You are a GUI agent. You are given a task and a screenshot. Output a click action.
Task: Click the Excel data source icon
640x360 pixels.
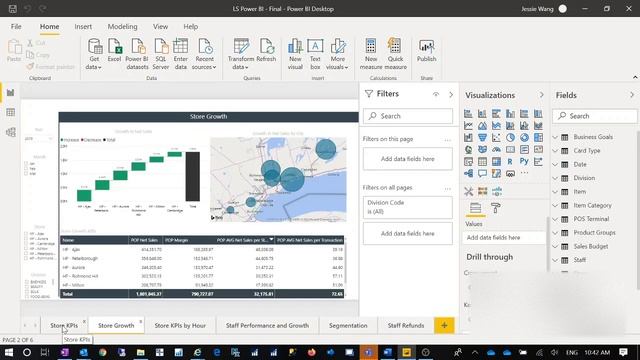[114, 51]
